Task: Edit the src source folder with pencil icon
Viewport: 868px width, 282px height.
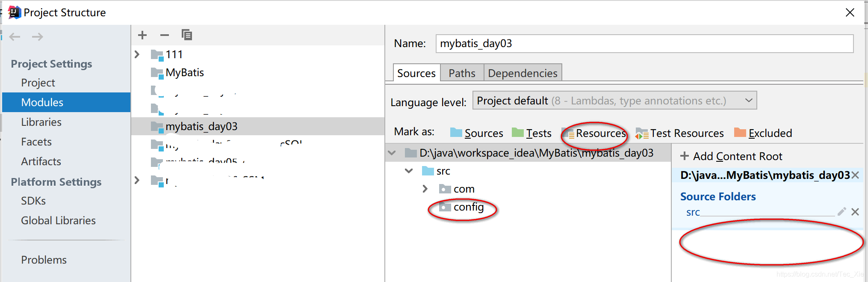Action: (x=841, y=211)
